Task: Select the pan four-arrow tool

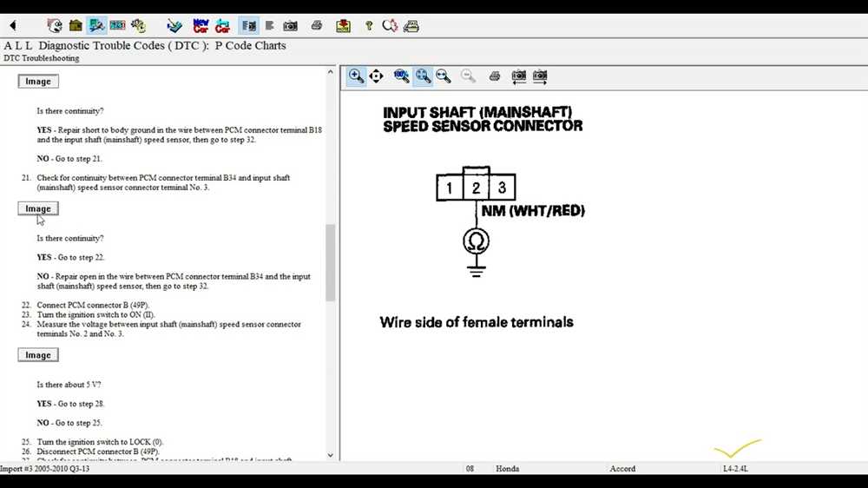Action: pos(377,76)
